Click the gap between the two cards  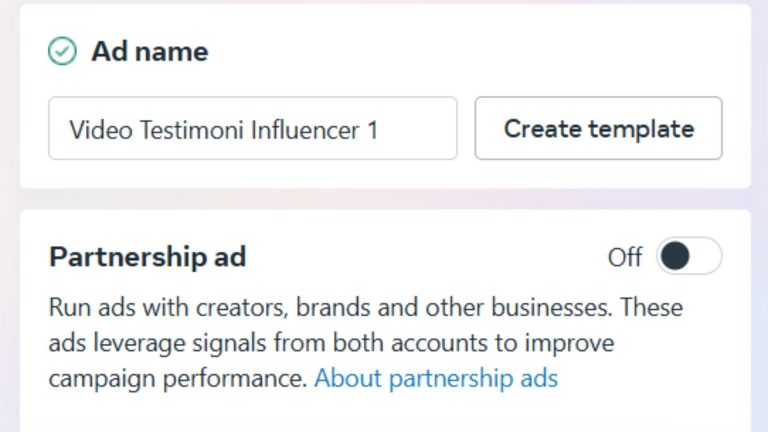click(384, 199)
